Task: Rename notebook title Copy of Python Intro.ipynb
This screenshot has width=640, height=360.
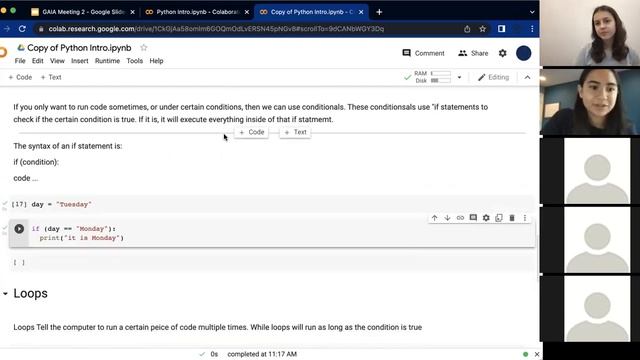Action: pos(79,48)
